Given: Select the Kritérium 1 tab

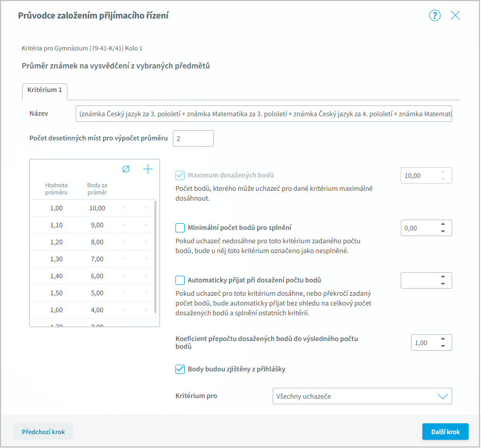Looking at the screenshot, I should click(x=45, y=90).
